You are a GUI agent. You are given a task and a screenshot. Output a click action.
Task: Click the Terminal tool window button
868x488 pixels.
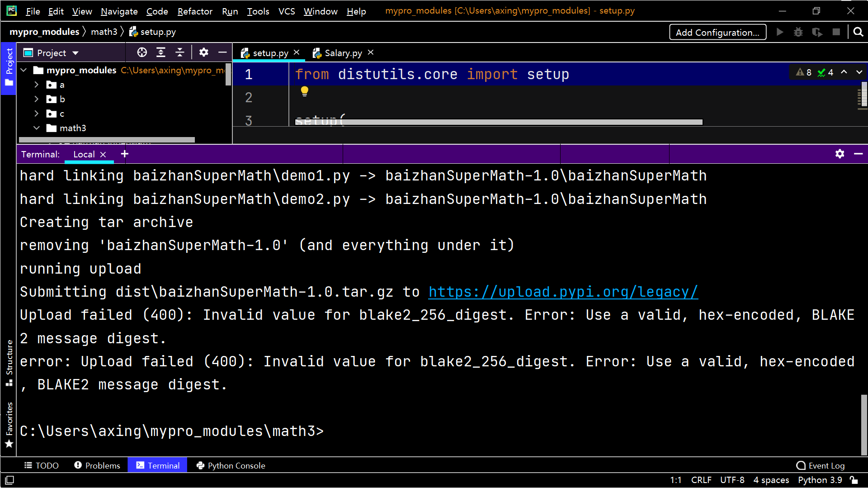pyautogui.click(x=158, y=465)
